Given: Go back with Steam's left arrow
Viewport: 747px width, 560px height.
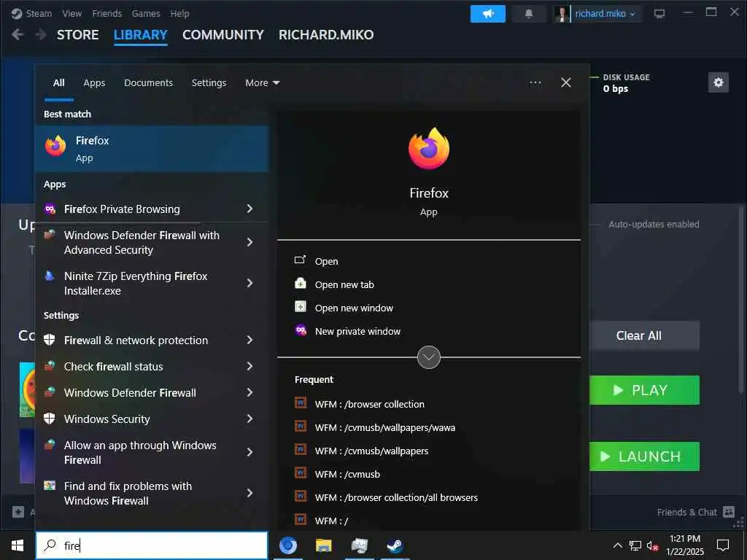Looking at the screenshot, I should [18, 34].
